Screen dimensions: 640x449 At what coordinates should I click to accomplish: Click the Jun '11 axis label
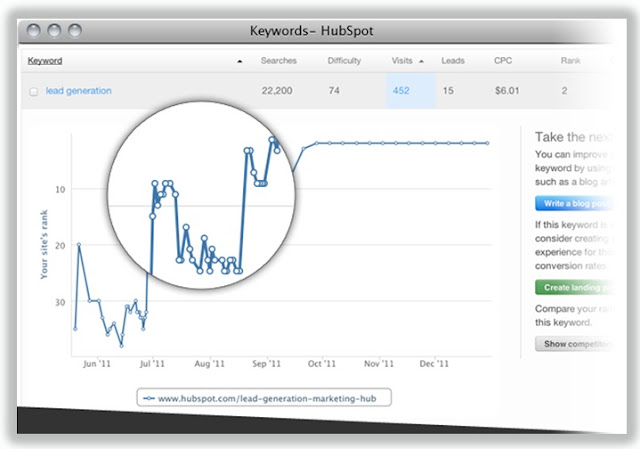pos(97,363)
